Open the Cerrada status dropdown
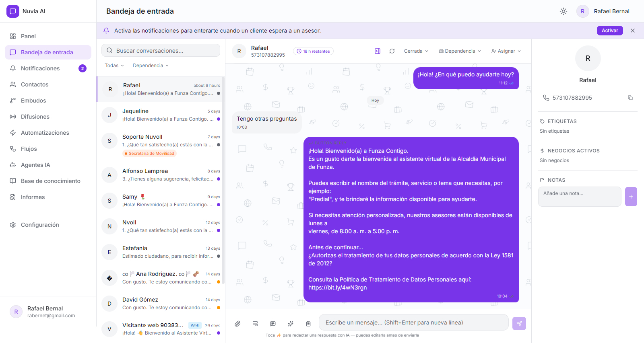Screen dimensions: 644x343 tap(416, 51)
